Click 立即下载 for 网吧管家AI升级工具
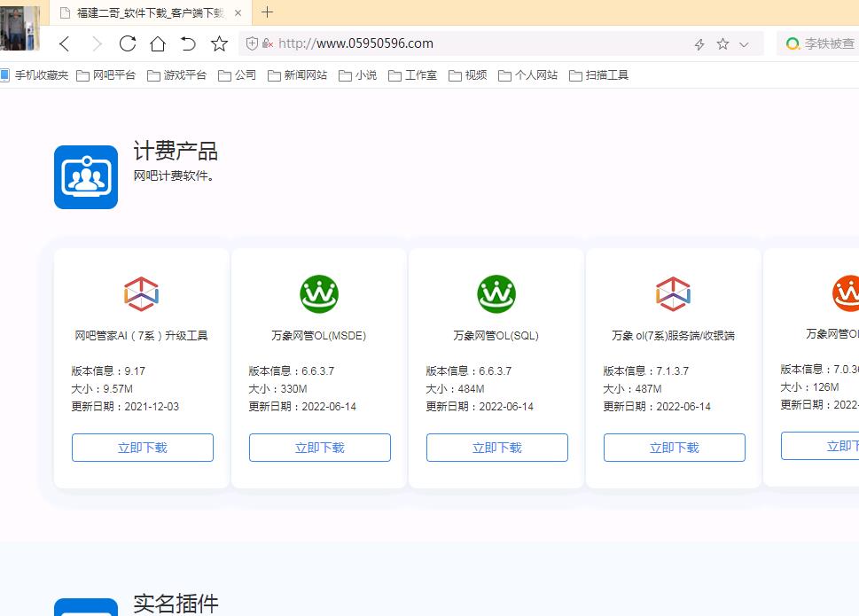Image resolution: width=859 pixels, height=616 pixels. pyautogui.click(x=142, y=448)
